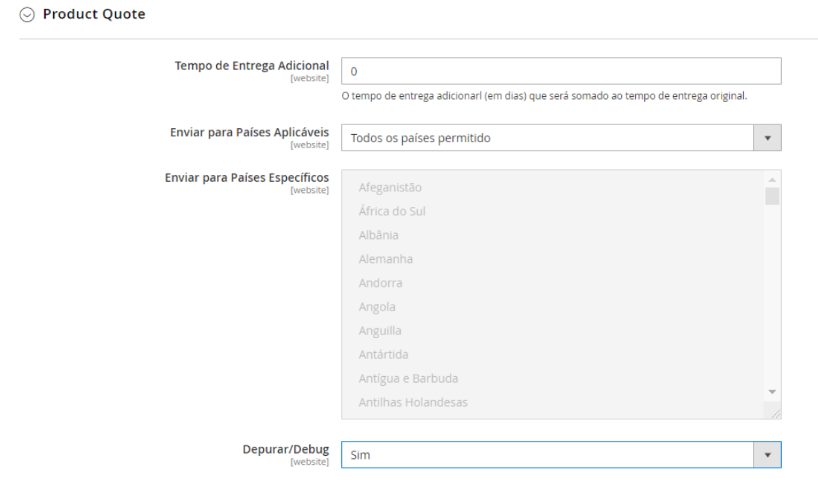818x489 pixels.
Task: Click dropdown arrow beside Todos os países permitido
Action: pos(767,138)
